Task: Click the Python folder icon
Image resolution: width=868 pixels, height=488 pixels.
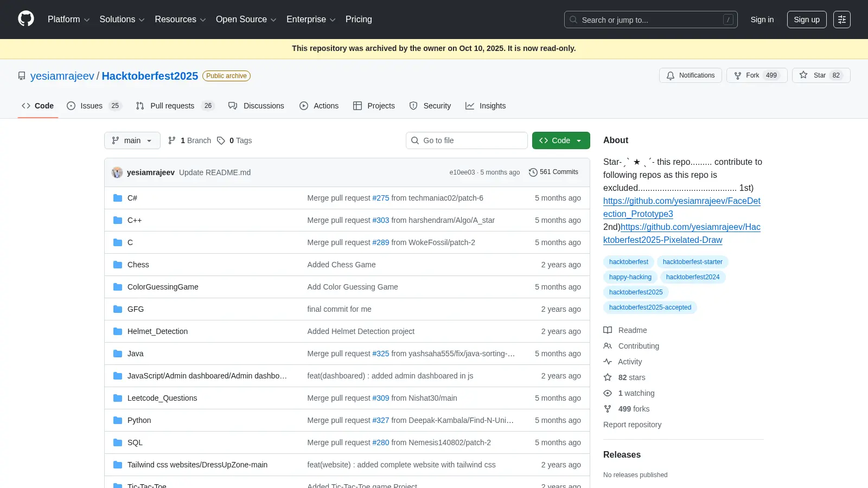Action: (x=118, y=420)
